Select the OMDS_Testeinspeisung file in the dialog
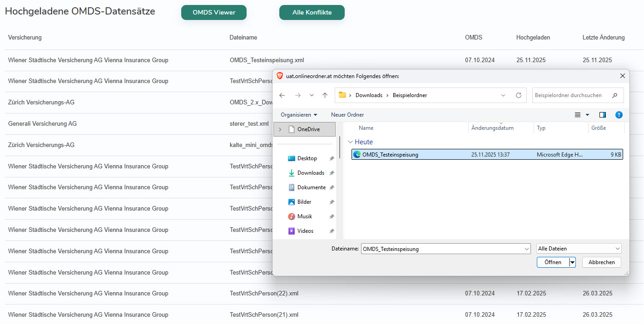Image resolution: width=644 pixels, height=324 pixels. (x=487, y=155)
